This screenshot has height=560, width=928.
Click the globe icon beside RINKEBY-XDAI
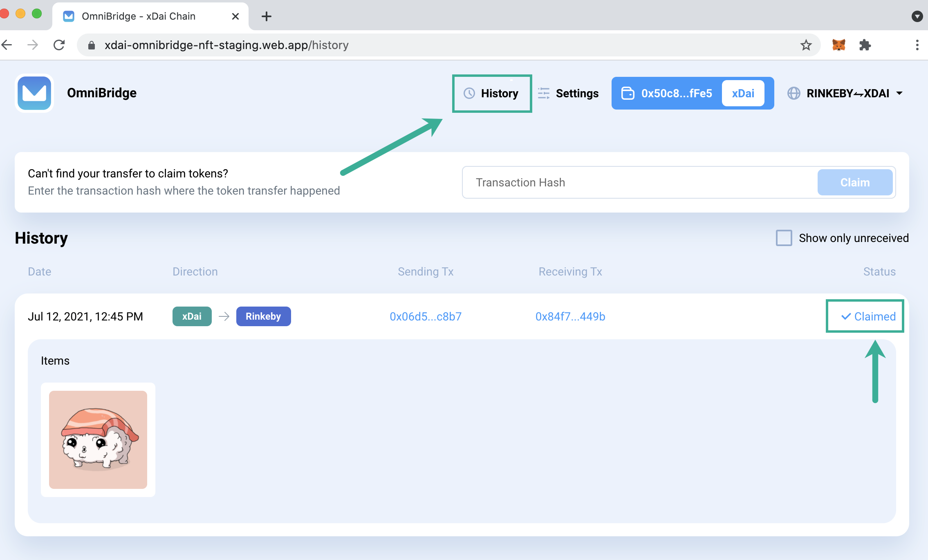click(794, 93)
